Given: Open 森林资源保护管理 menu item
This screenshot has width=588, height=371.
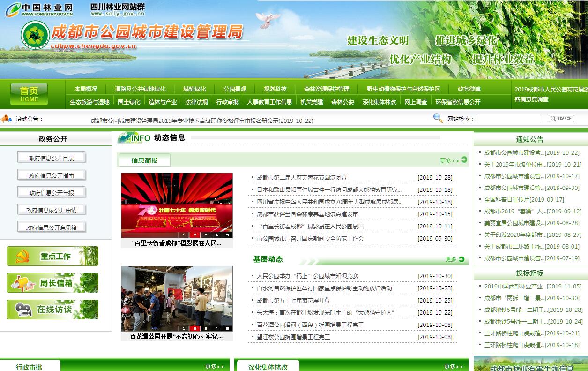Looking at the screenshot, I should [x=327, y=89].
